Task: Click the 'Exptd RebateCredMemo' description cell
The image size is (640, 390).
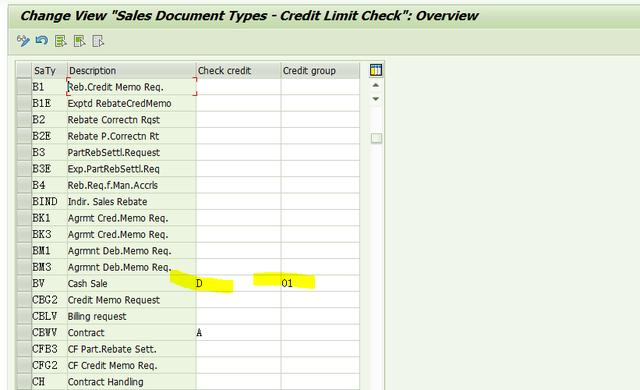Action: point(131,103)
